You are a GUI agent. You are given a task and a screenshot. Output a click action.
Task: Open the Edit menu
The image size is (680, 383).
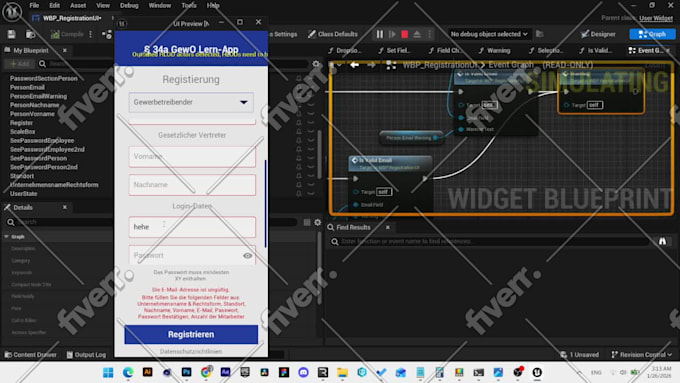(x=54, y=6)
